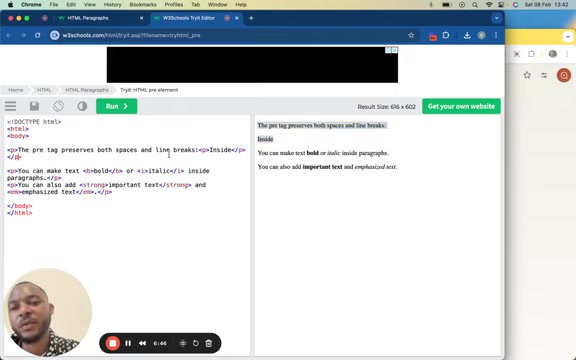Viewport: 576px width, 360px height.
Task: Open the View menu
Action: click(90, 4)
